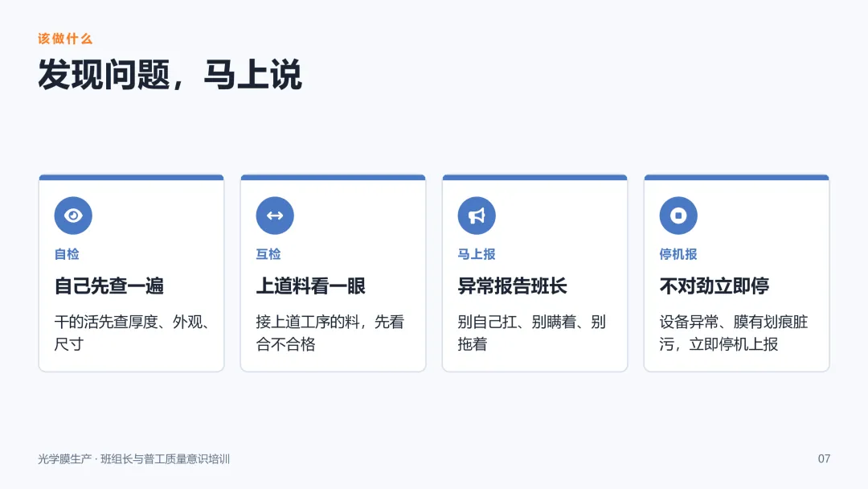Click the page number 07
This screenshot has height=489, width=868.
click(825, 458)
